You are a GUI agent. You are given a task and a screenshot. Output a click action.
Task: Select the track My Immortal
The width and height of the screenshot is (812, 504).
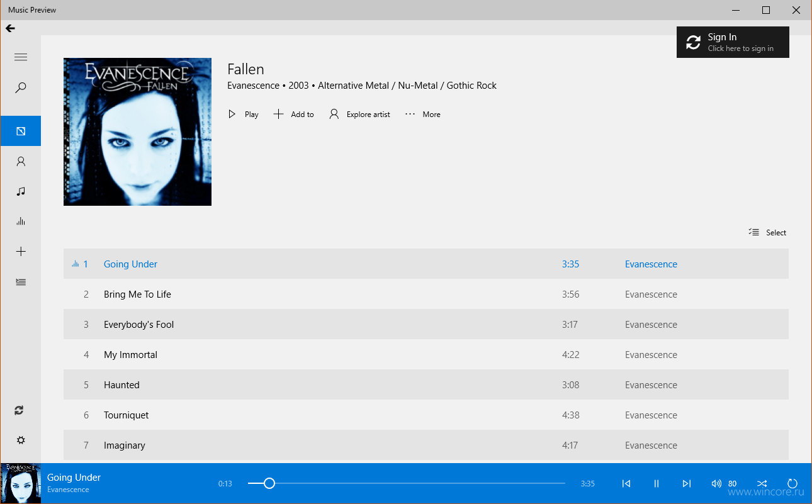click(426, 355)
